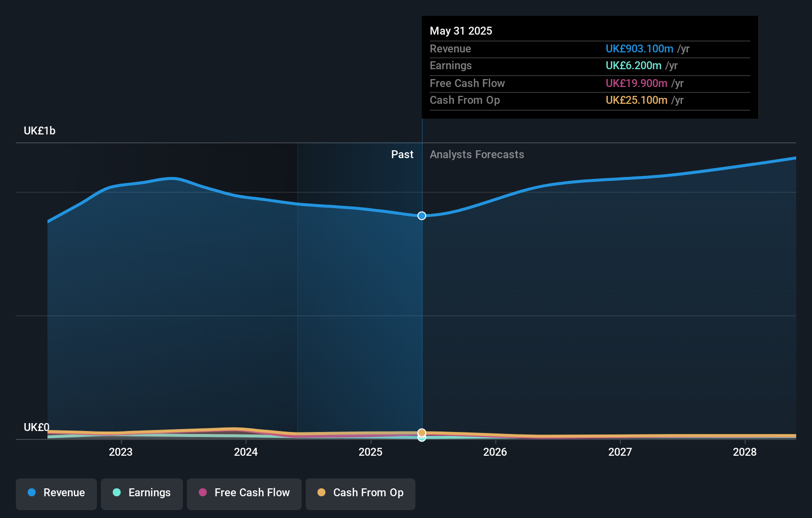Click the blue Revenue dot in the legend
The image size is (812, 518).
[32, 493]
